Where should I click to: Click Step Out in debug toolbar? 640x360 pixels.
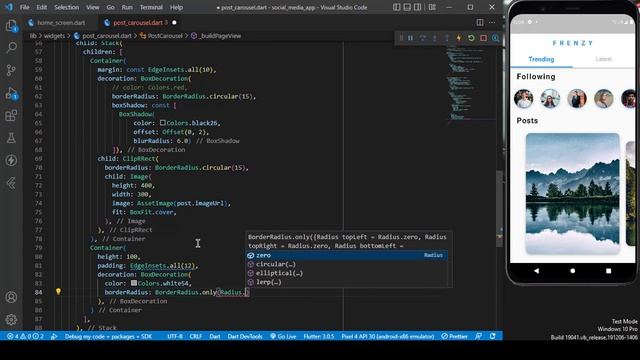pyautogui.click(x=447, y=38)
